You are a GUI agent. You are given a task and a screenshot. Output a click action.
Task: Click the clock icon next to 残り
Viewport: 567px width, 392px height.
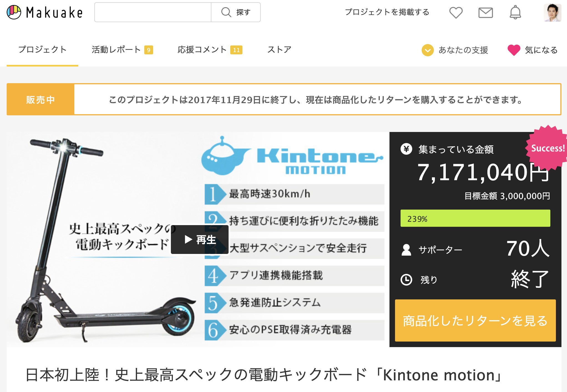(x=406, y=279)
